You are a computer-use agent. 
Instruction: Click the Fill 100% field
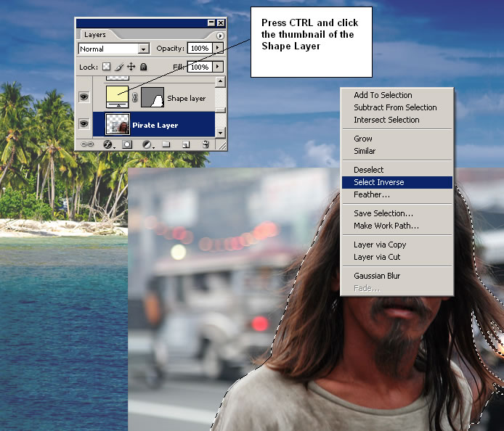point(200,67)
